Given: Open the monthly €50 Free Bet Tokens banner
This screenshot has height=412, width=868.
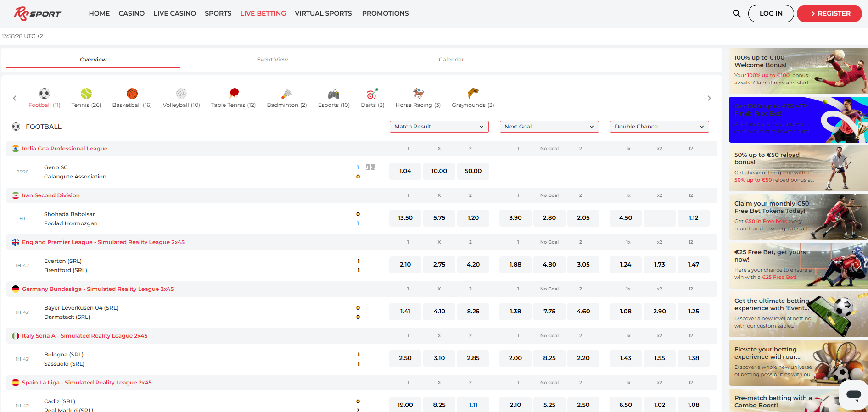Looking at the screenshot, I should pos(798,217).
